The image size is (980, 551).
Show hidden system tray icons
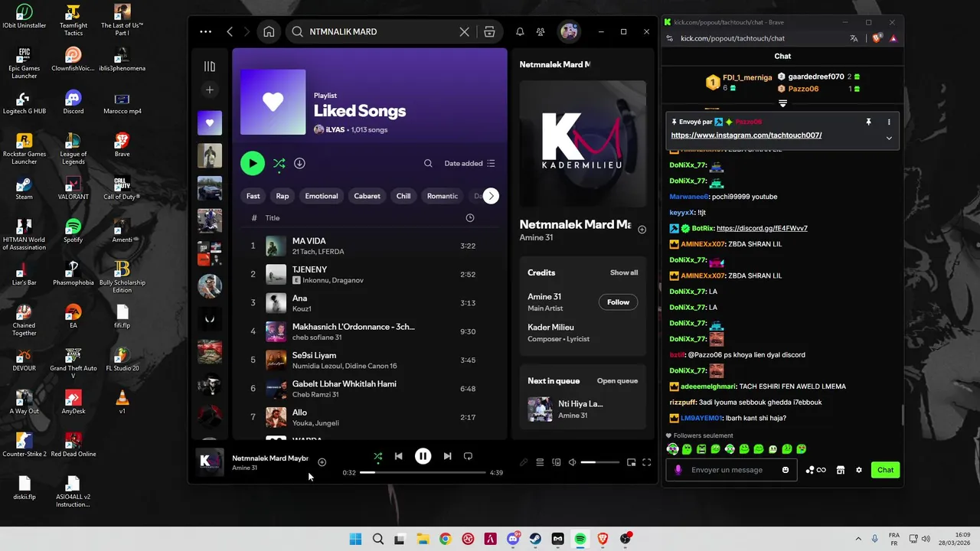858,539
